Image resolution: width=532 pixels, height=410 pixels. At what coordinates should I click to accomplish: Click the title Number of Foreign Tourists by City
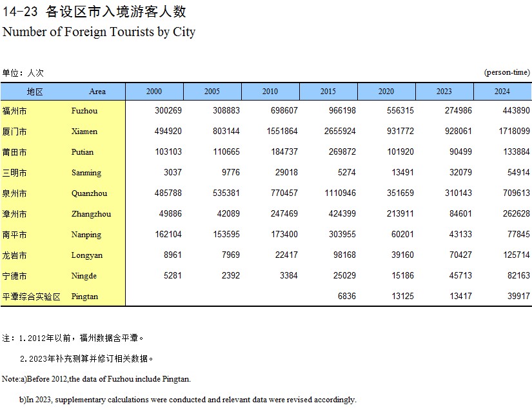[x=99, y=32]
